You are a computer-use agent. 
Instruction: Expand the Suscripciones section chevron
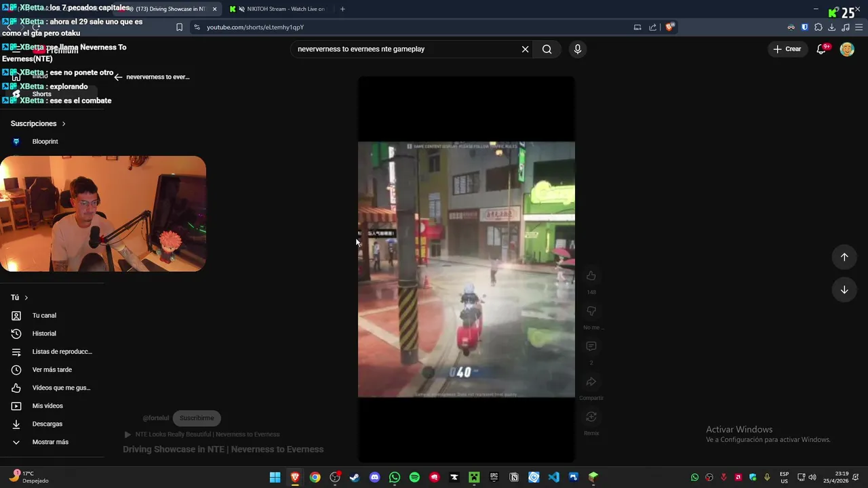64,124
